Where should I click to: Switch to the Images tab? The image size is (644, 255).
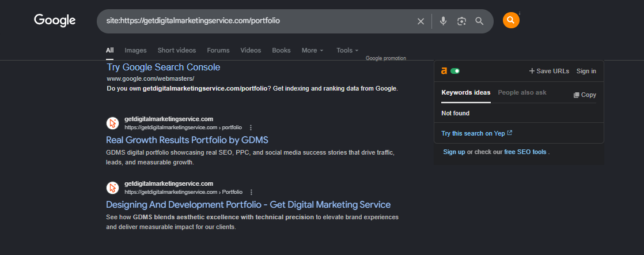[x=135, y=50]
